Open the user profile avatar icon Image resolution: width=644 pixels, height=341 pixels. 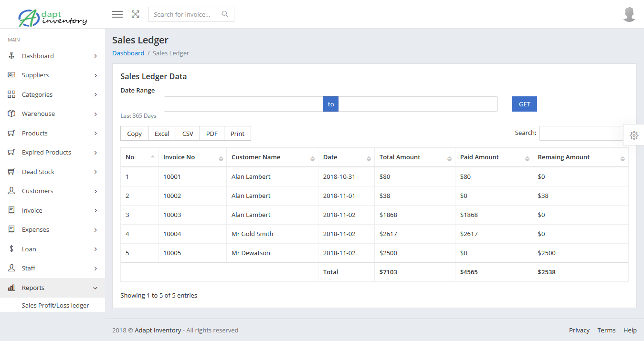(629, 14)
